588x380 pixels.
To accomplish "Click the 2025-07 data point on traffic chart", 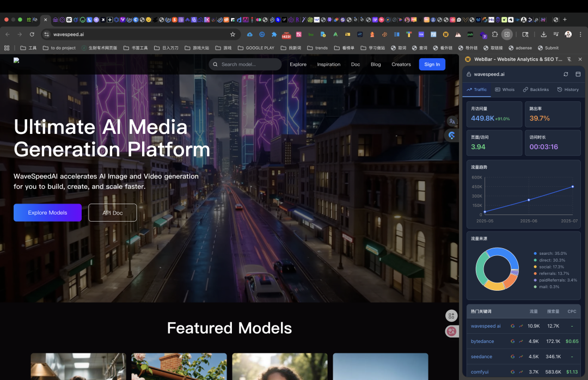I will 573,186.
